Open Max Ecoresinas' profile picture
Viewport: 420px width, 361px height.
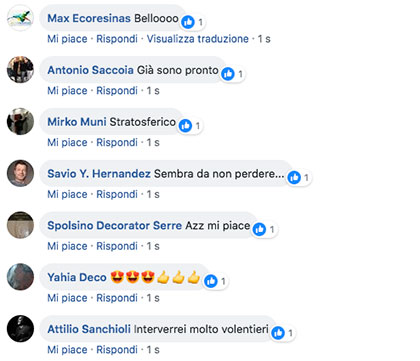coord(20,18)
